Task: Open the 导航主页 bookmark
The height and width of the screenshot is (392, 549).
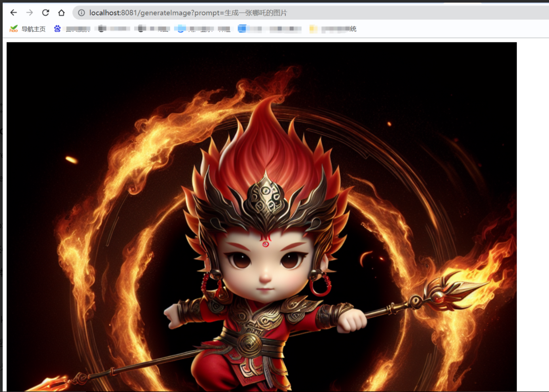Action: (x=28, y=29)
